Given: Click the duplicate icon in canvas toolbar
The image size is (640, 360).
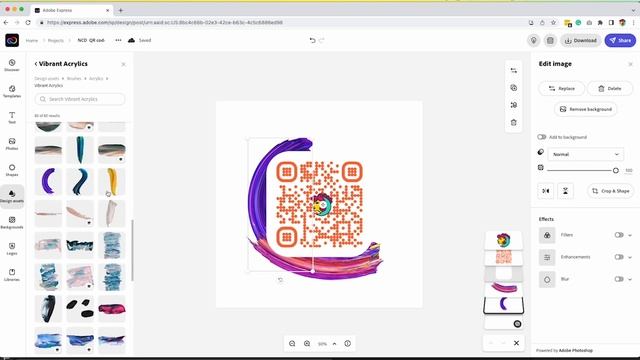Looking at the screenshot, I should pyautogui.click(x=513, y=88).
